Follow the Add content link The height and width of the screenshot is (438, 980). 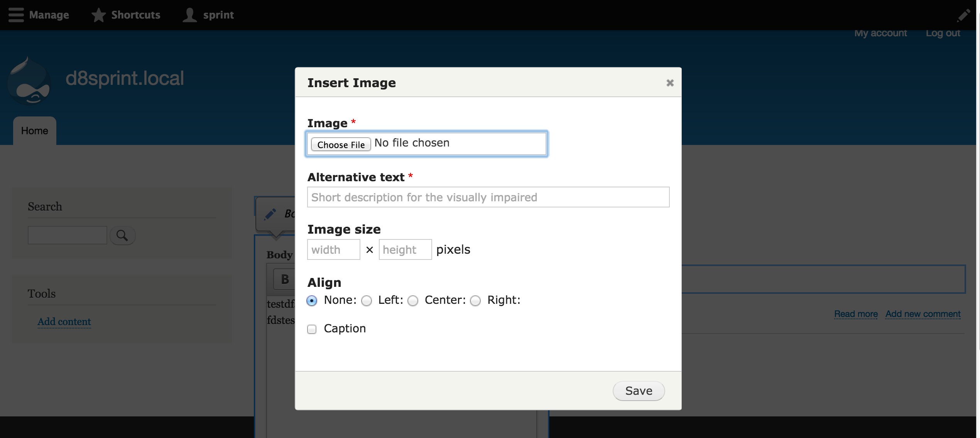[x=64, y=322]
